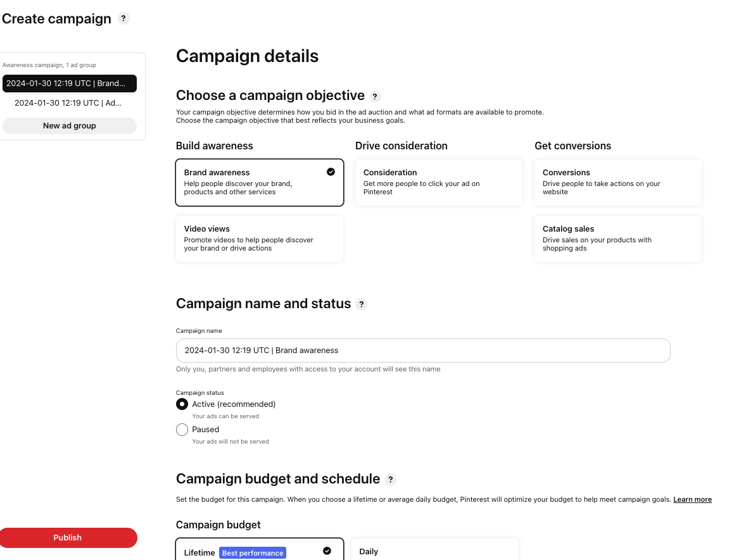Image resolution: width=734 pixels, height=560 pixels.
Task: Open help for Campaign budget and schedule
Action: (x=390, y=480)
